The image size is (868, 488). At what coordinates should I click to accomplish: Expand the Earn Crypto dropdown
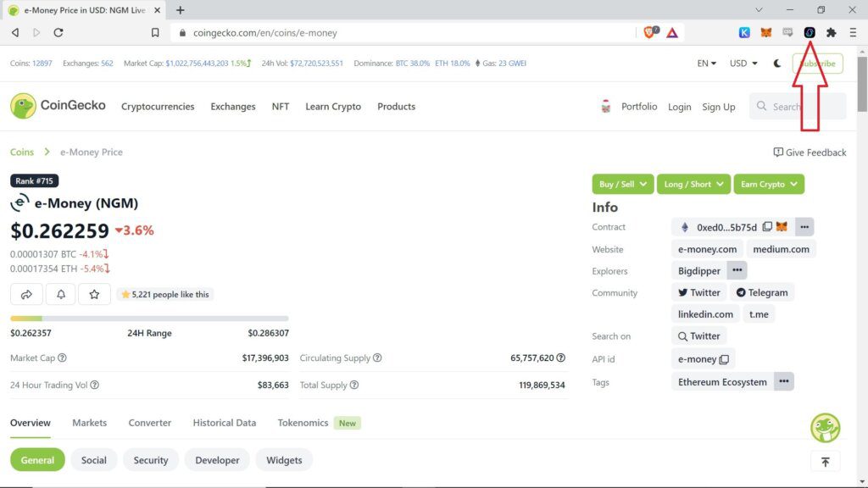[769, 184]
